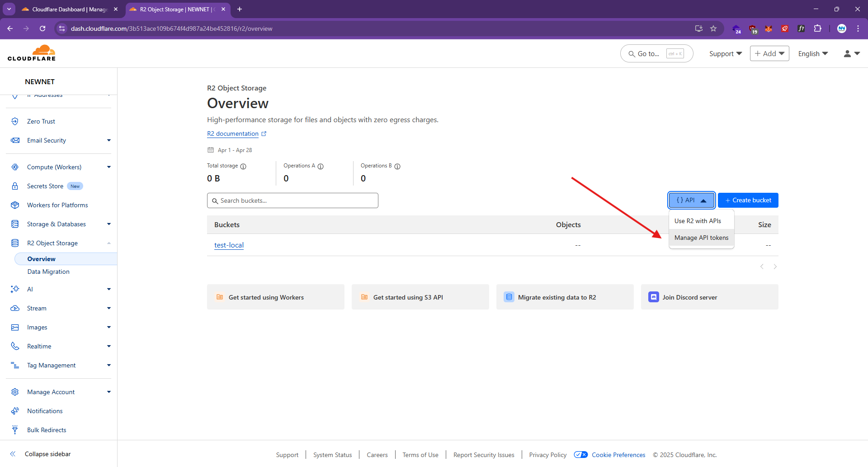This screenshot has width=868, height=467.
Task: Click the Email Security envelope icon
Action: pyautogui.click(x=15, y=140)
